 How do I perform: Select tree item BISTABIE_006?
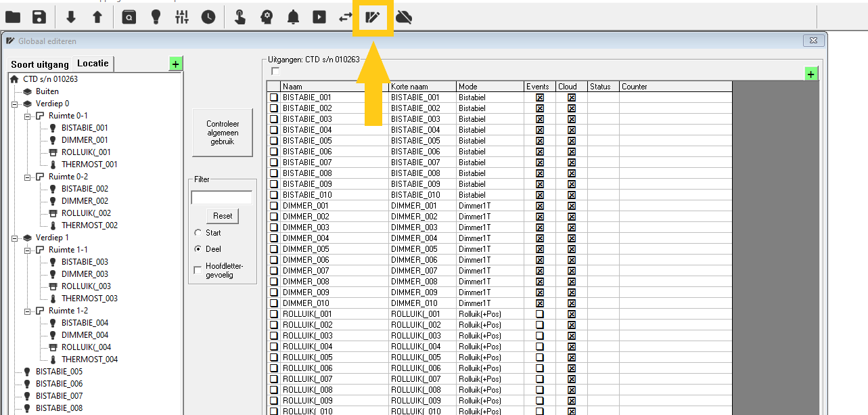59,384
